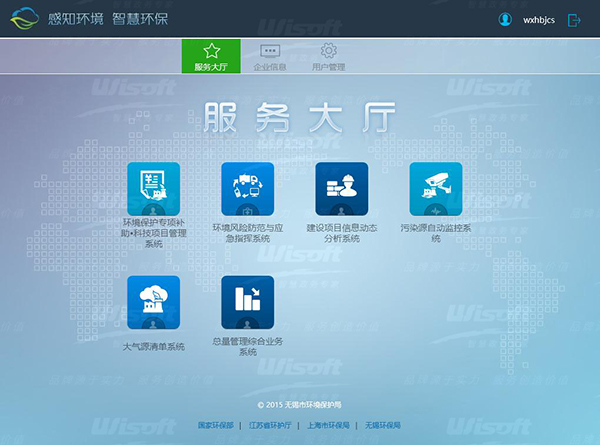This screenshot has height=445, width=600.
Task: Click the 污染源自动监控系统 text label
Action: pyautogui.click(x=435, y=233)
